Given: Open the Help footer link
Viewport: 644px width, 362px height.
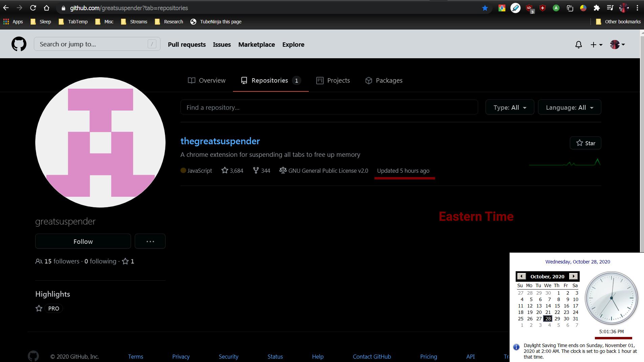Looking at the screenshot, I should tap(318, 357).
